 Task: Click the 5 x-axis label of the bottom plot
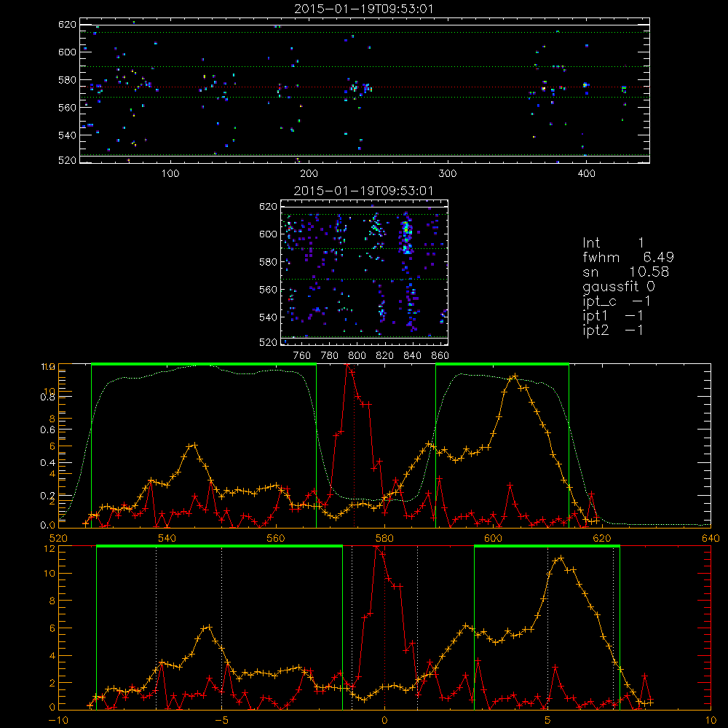pyautogui.click(x=548, y=720)
